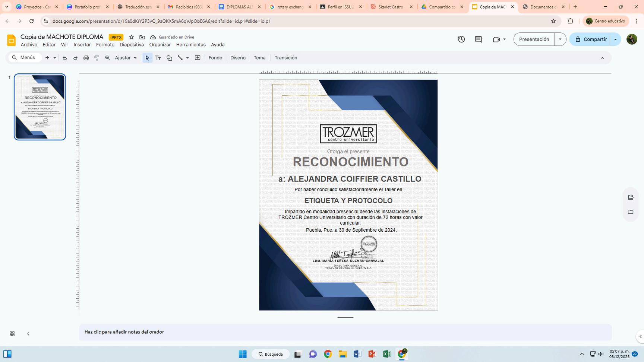
Task: Click the Fondo button
Action: (x=215, y=58)
